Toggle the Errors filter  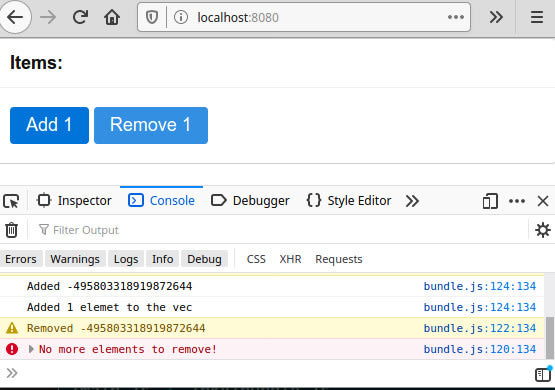pos(21,259)
